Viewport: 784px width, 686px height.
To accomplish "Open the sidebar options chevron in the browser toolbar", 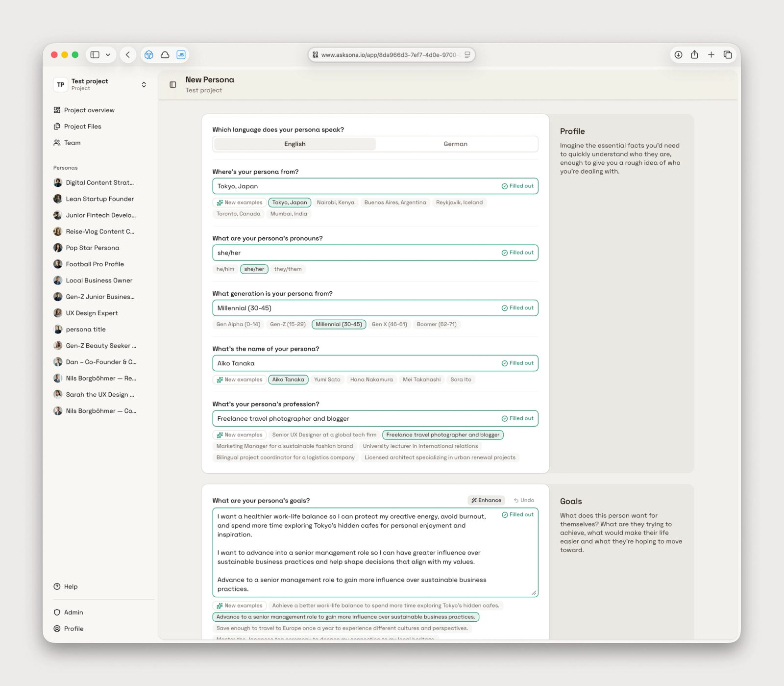I will pyautogui.click(x=108, y=55).
